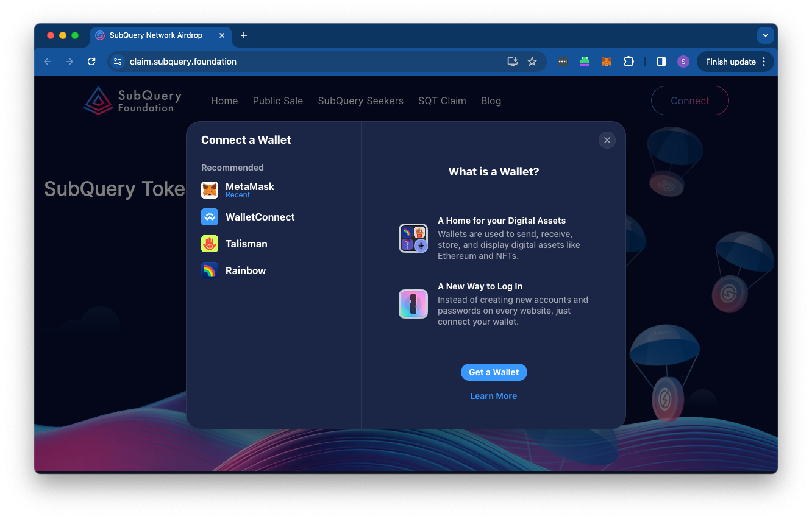Go forward with browser forward arrow
The image size is (812, 519).
click(69, 62)
